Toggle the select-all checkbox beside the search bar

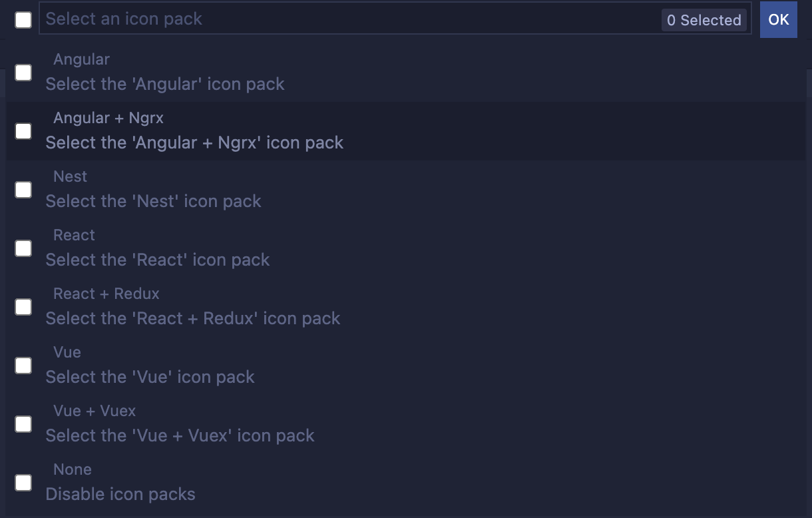[23, 19]
